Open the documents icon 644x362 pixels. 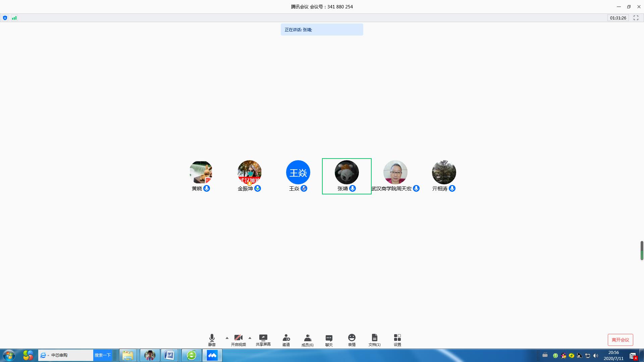coord(374,338)
